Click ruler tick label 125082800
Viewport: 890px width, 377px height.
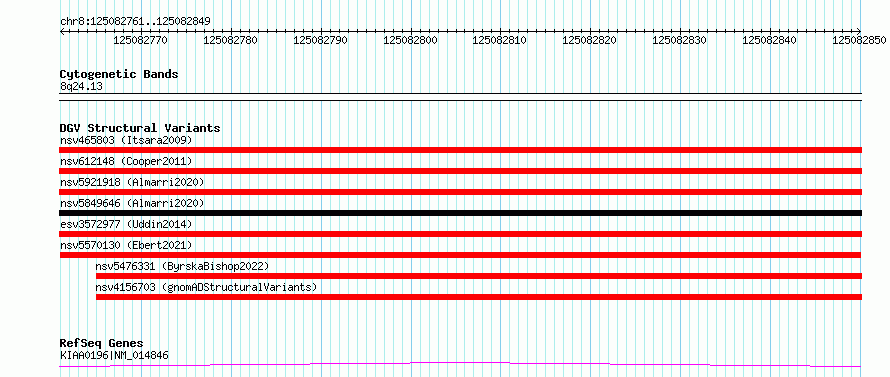point(410,40)
